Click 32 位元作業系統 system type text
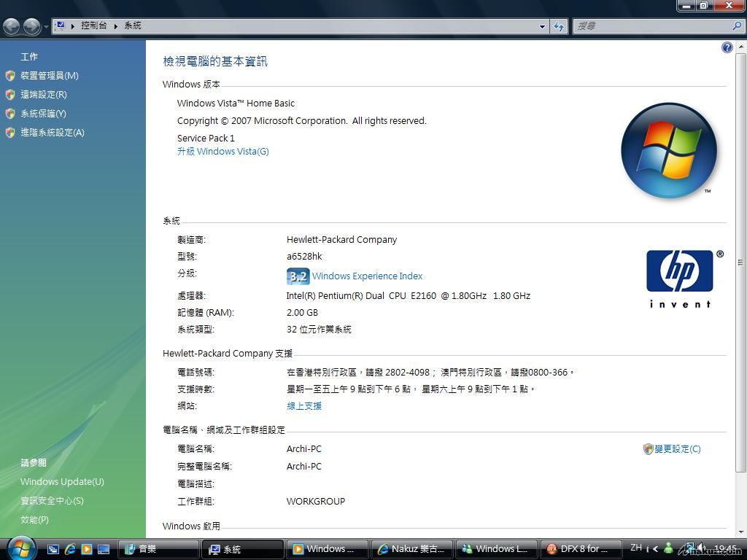Screen dimensions: 747x560 (319, 330)
